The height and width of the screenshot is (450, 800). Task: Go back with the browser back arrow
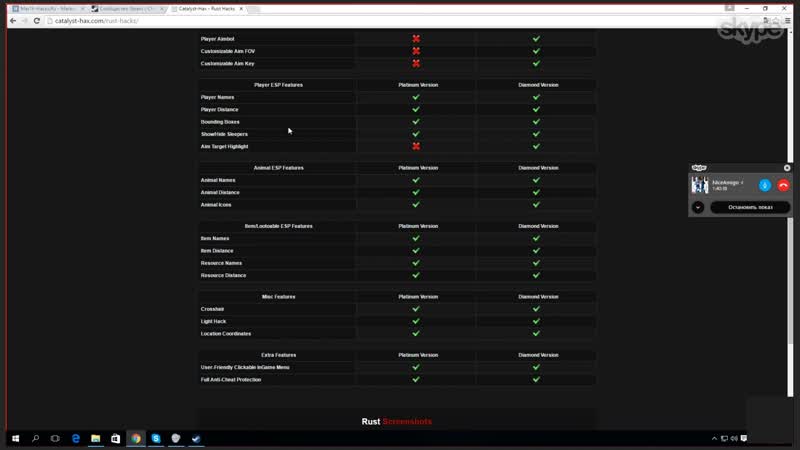(x=13, y=21)
